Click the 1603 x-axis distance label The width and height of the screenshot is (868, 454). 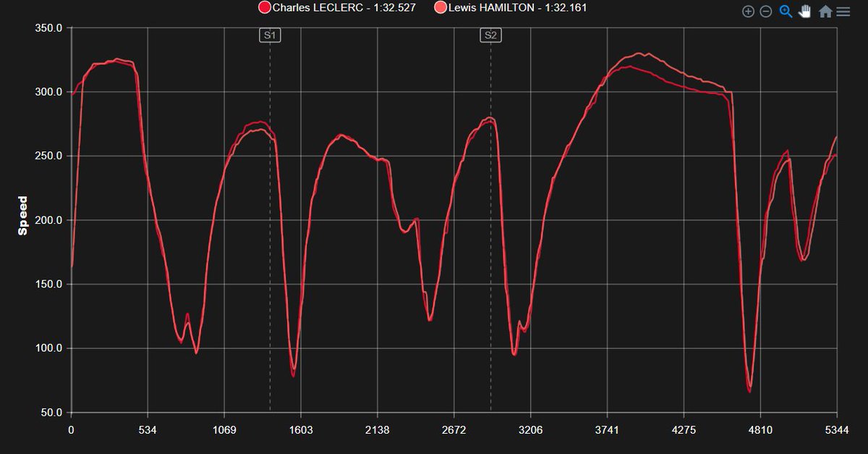(x=301, y=429)
